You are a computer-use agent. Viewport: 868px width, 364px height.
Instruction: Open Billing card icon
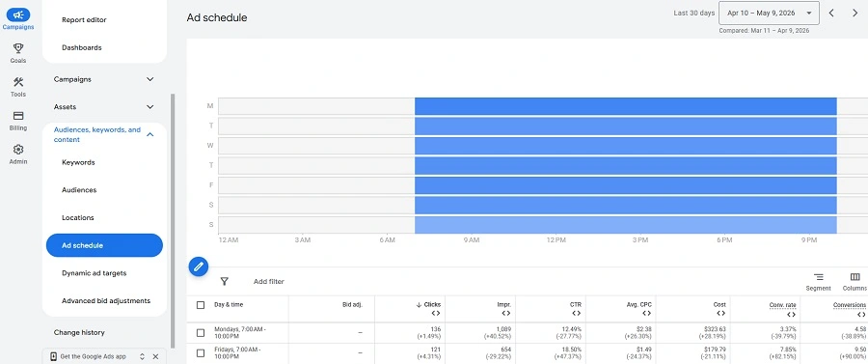17,116
